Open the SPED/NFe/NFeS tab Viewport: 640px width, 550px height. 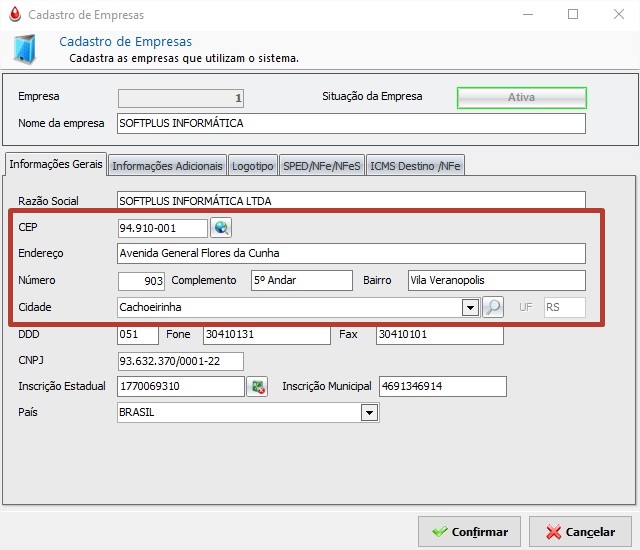(322, 166)
